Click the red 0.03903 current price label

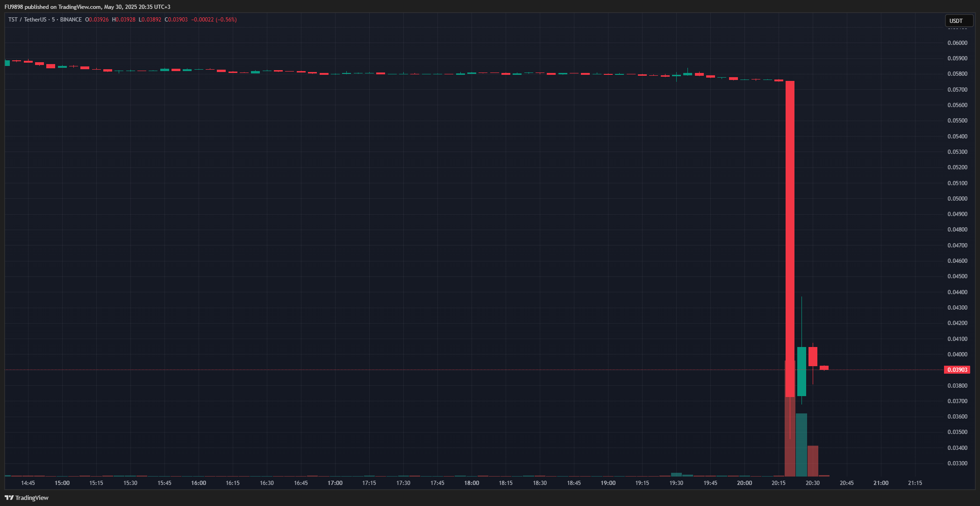(x=957, y=370)
